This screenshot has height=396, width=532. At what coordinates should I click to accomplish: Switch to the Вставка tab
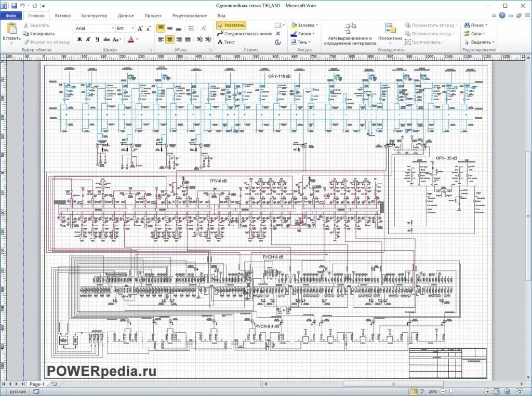tap(63, 16)
